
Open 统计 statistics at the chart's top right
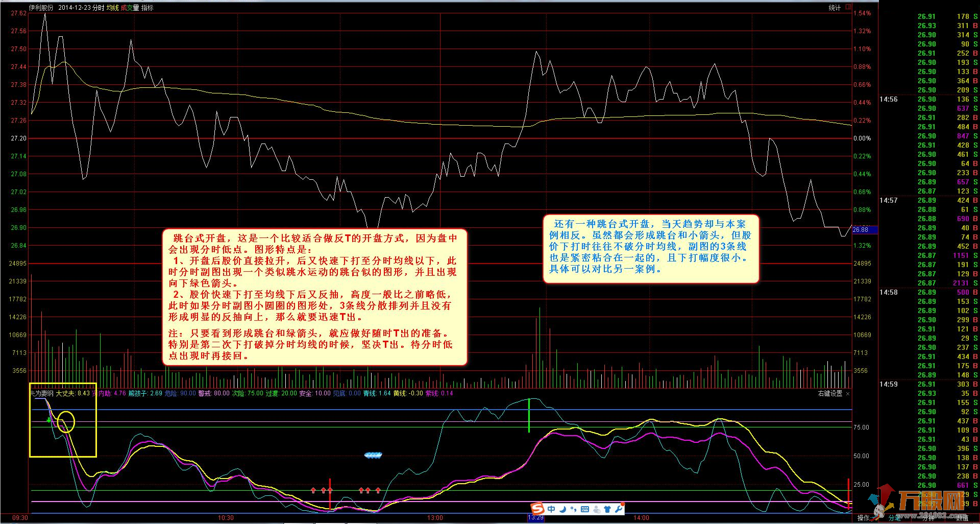[835, 8]
